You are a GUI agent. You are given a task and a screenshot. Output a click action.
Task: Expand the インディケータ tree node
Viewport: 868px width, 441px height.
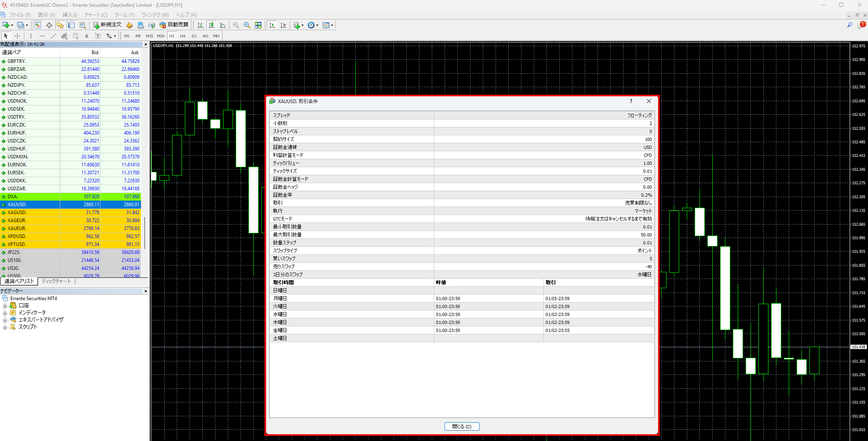tap(5, 313)
